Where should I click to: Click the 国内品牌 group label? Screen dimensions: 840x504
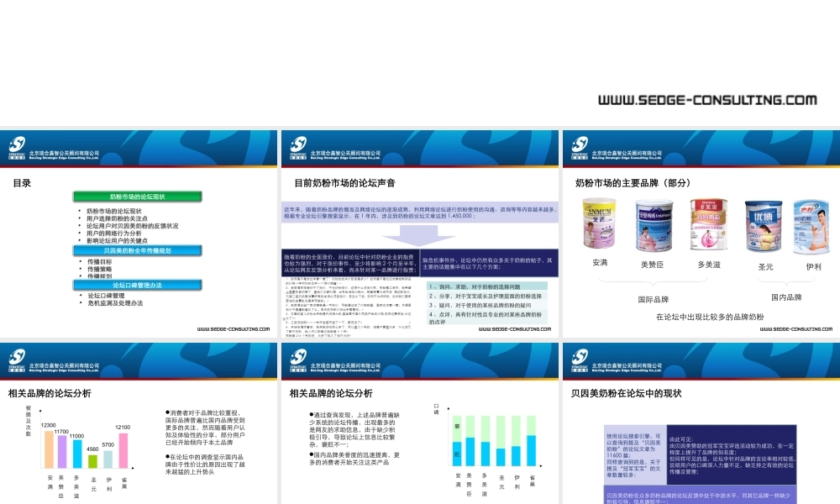click(x=786, y=298)
